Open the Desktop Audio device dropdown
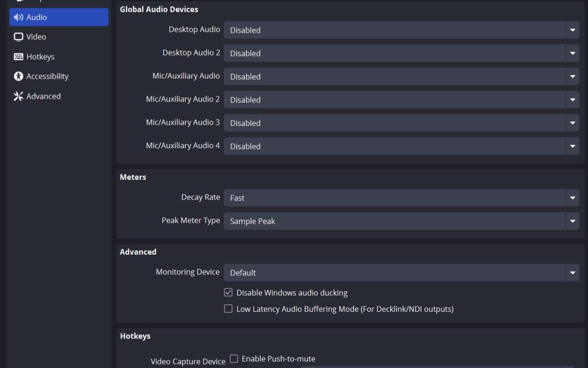 [x=401, y=30]
